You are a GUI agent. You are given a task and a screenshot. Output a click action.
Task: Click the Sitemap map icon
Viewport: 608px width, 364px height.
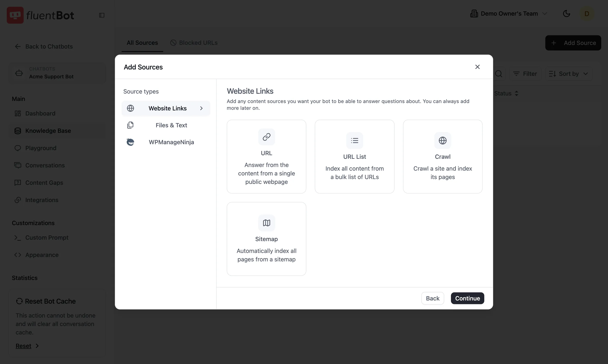coord(267,223)
